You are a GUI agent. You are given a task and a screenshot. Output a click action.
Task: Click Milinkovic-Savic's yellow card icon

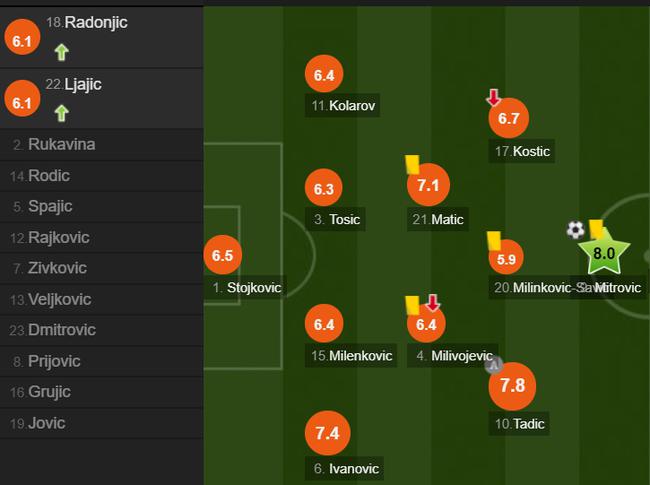click(494, 241)
